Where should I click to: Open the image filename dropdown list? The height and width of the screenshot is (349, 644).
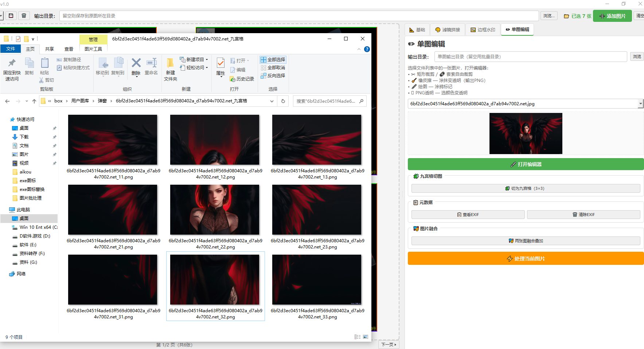tap(641, 104)
